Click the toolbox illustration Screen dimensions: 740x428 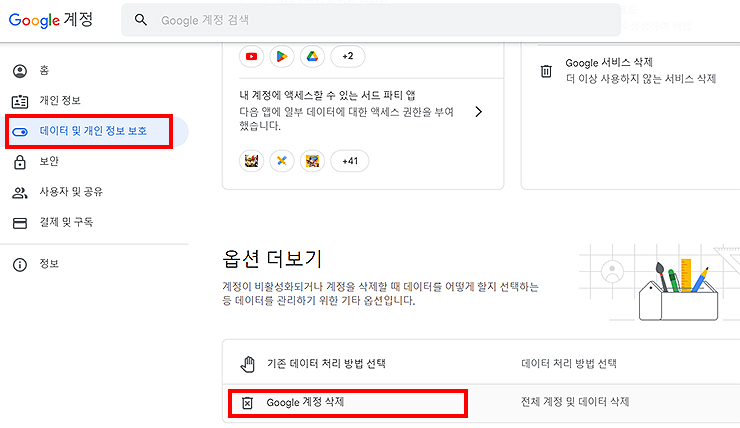678,290
